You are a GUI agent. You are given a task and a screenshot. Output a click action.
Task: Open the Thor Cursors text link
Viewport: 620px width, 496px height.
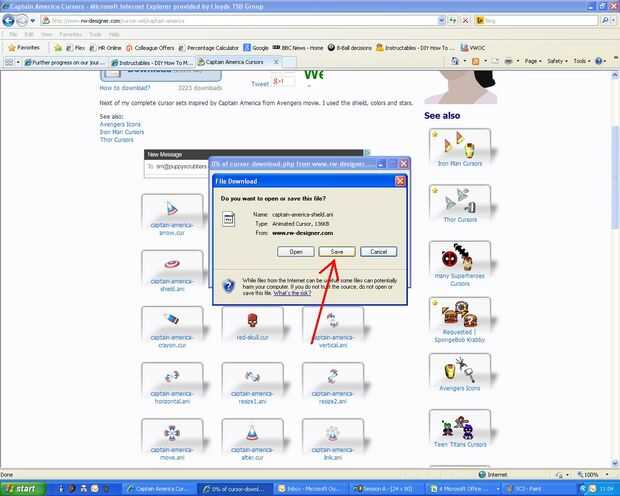tap(116, 140)
